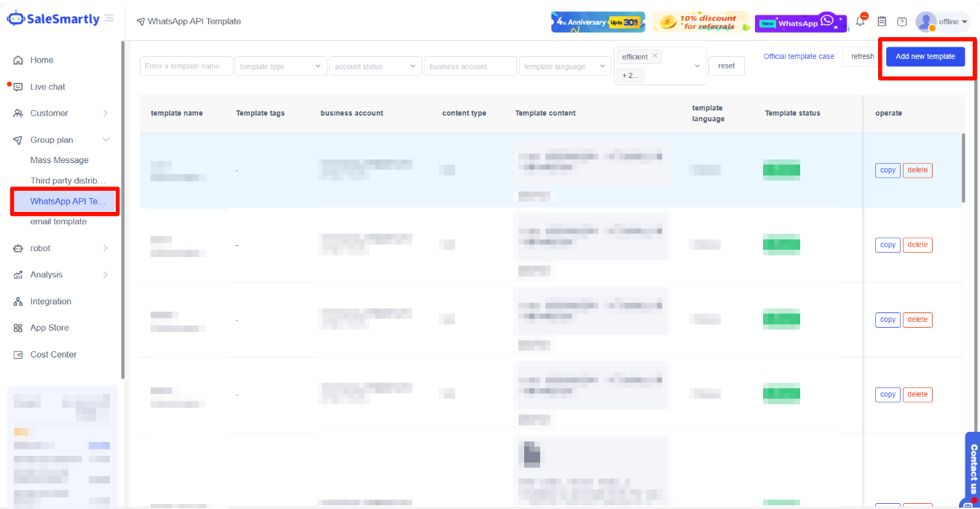Click the Integration icon in sidebar

pyautogui.click(x=18, y=301)
